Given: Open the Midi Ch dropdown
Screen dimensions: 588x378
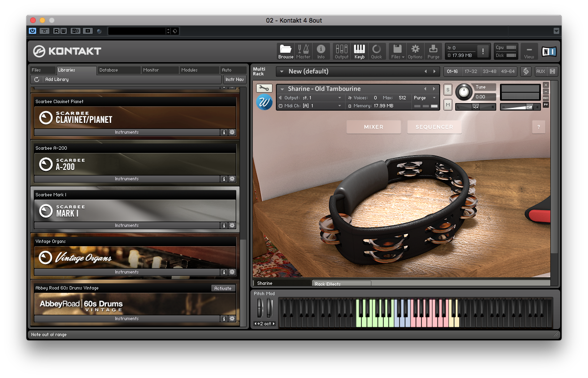Looking at the screenshot, I should click(340, 106).
